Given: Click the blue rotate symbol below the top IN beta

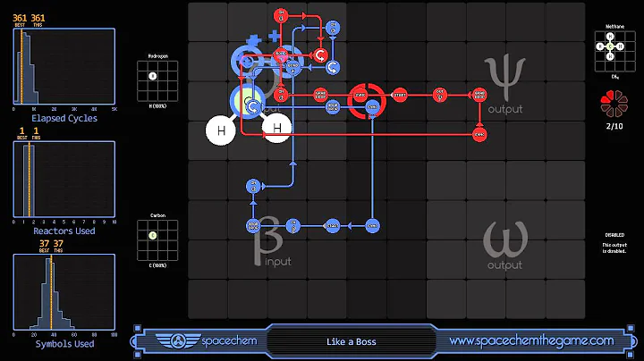Looking at the screenshot, I should (333, 67).
